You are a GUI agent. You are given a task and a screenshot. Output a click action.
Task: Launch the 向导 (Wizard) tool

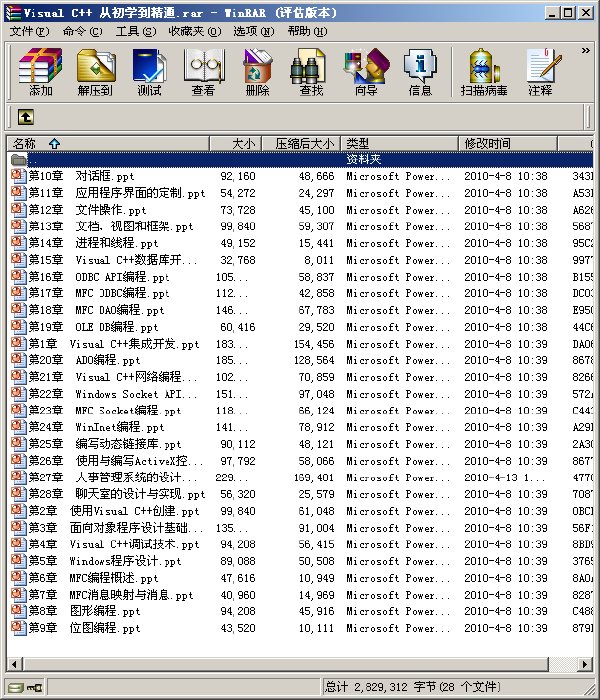click(366, 72)
